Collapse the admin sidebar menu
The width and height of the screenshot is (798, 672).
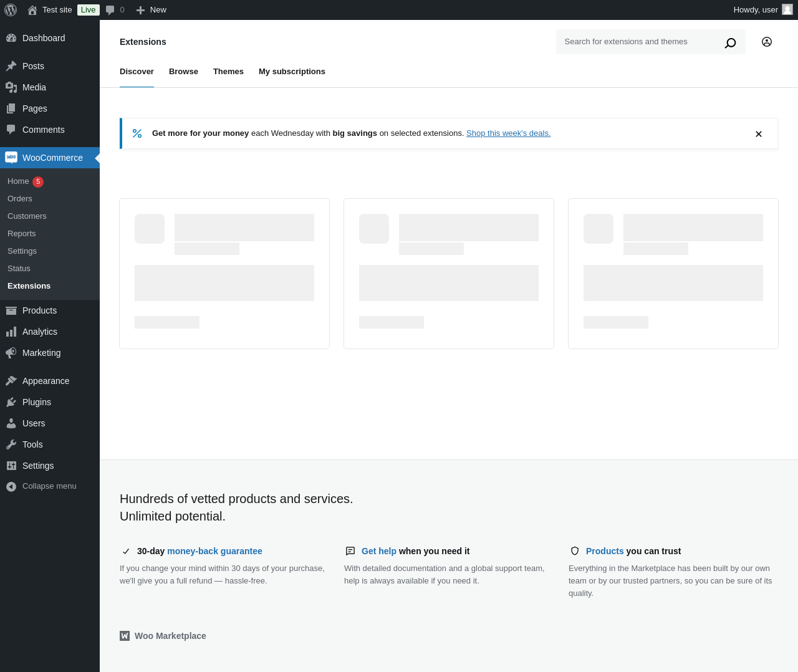click(x=49, y=486)
